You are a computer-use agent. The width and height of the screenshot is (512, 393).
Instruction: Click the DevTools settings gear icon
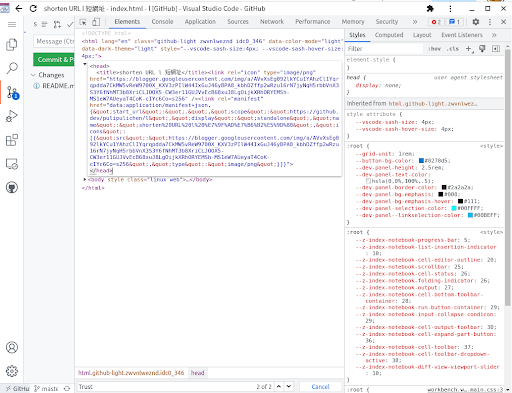pos(476,22)
